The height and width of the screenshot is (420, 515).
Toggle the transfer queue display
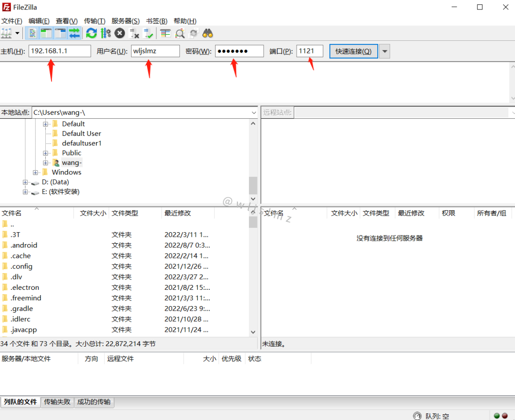tap(74, 33)
